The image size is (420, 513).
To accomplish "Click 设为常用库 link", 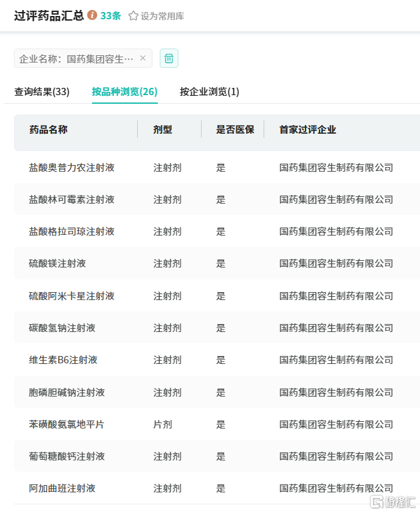I will pos(162,15).
